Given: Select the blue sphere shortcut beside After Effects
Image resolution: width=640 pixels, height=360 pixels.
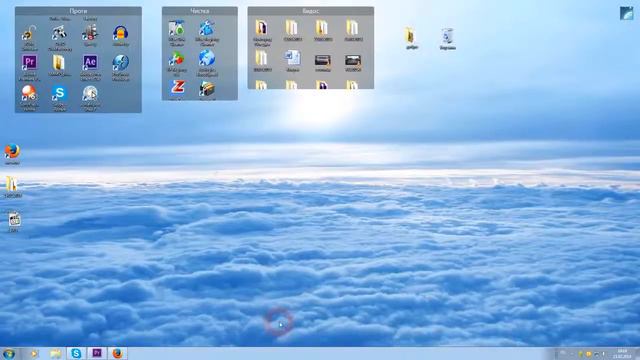Looking at the screenshot, I should tap(120, 62).
